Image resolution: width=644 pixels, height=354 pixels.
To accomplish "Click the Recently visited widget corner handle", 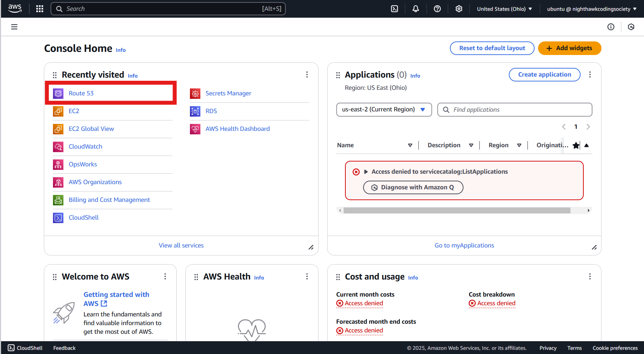I will 311,247.
